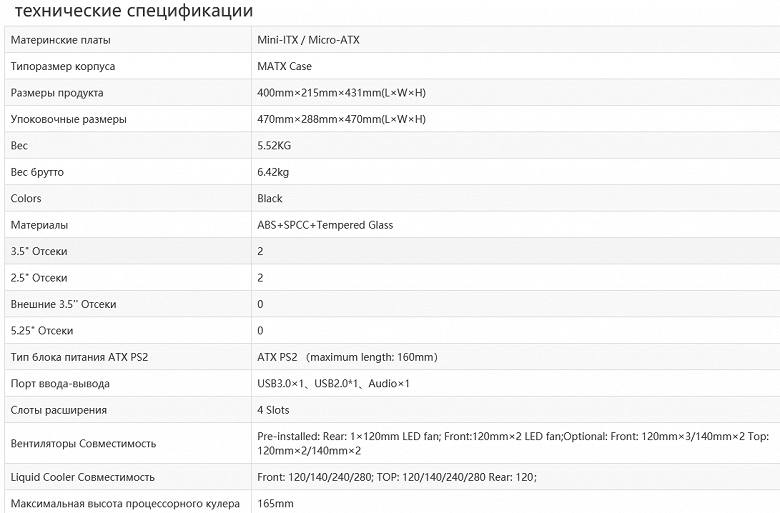
Task: Click the "Внешние 3.5" Отсеки" label
Action: click(63, 304)
